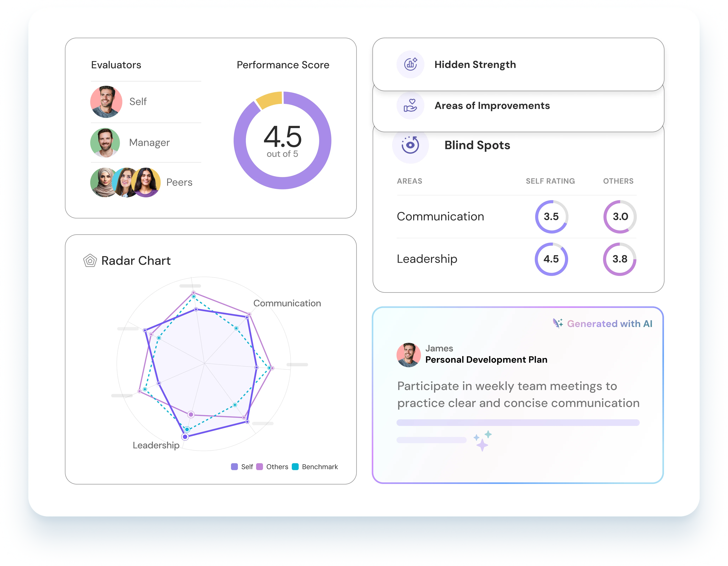Collapse the Blind Spots section
Screen dimensions: 728x566
tap(477, 145)
